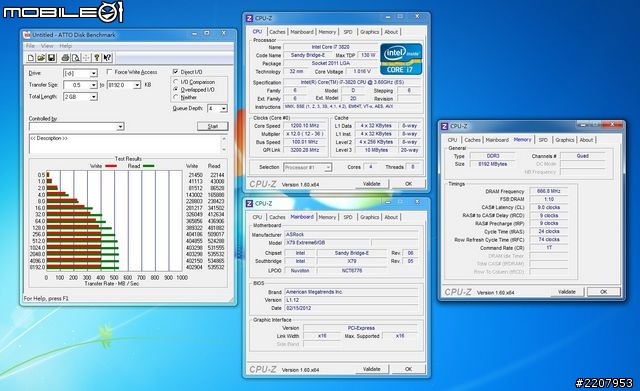Click OK in the CPU-Z Memory window
Screen dimensions: 640x391
[x=604, y=292]
